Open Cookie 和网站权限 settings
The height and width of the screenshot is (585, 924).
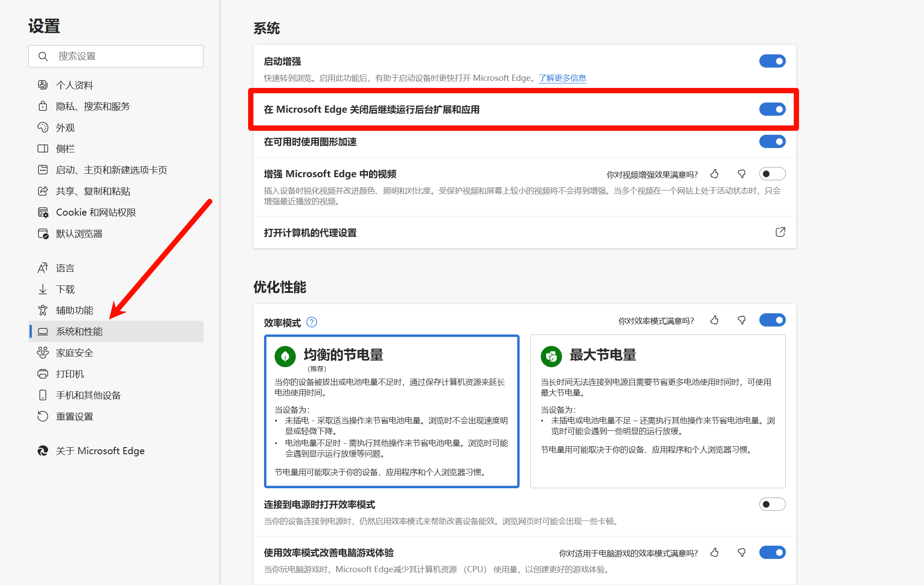[x=116, y=212]
